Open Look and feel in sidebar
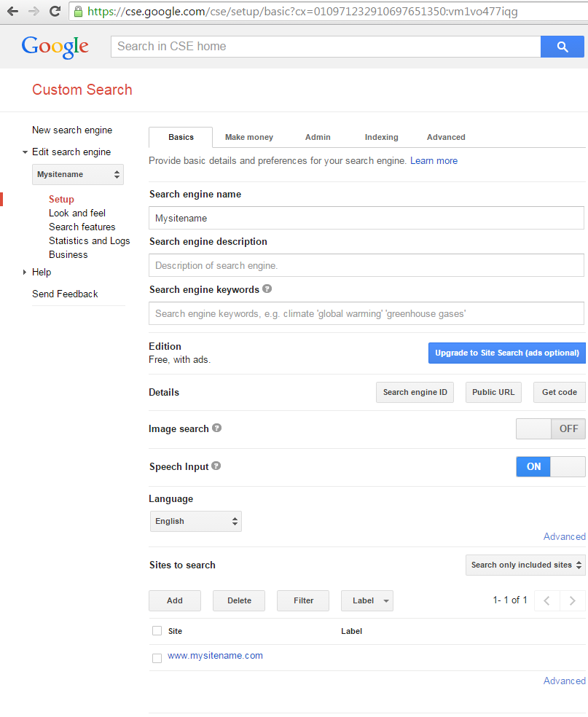This screenshot has height=717, width=588. click(77, 213)
